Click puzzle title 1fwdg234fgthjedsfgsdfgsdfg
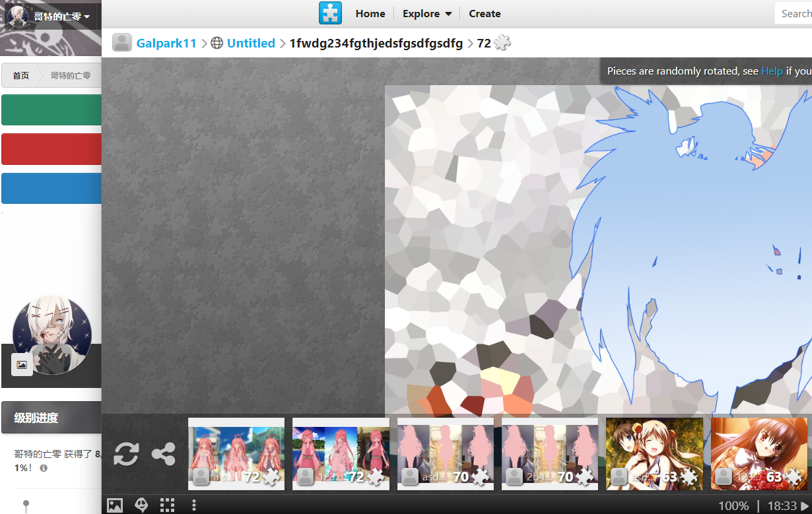Viewport: 812px width, 514px height. pos(376,43)
